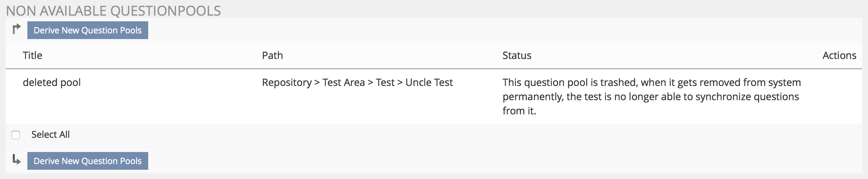This screenshot has width=868, height=179.
Task: Click the Path column header
Action: point(272,55)
